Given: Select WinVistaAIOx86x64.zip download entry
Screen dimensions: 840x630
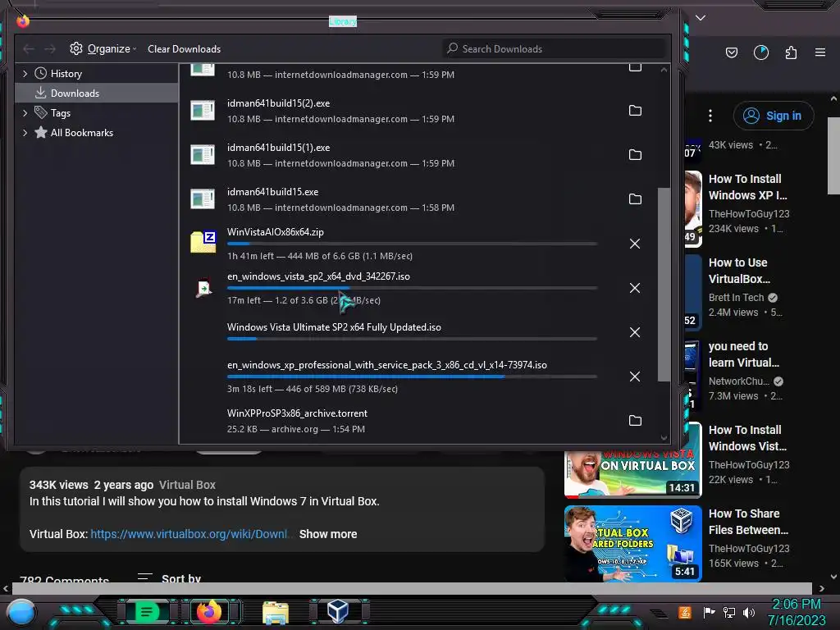Looking at the screenshot, I should pyautogui.click(x=418, y=244).
